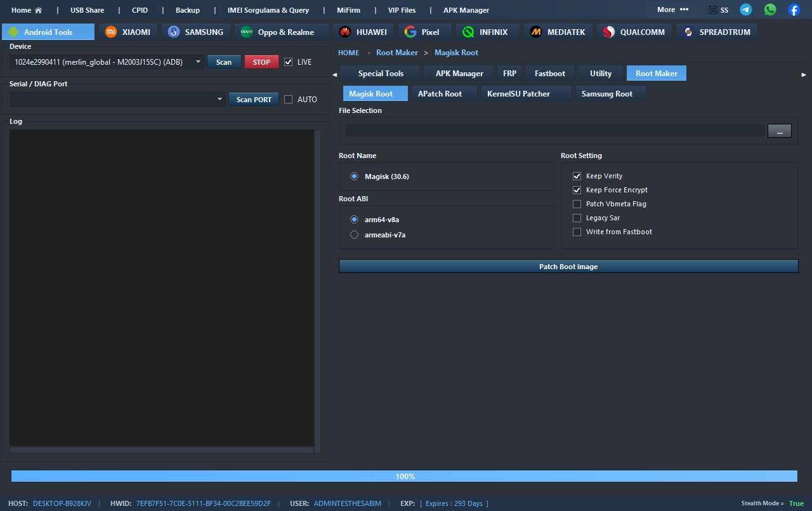Image resolution: width=812 pixels, height=511 pixels.
Task: Uncheck the Keep Verity option
Action: 577,176
